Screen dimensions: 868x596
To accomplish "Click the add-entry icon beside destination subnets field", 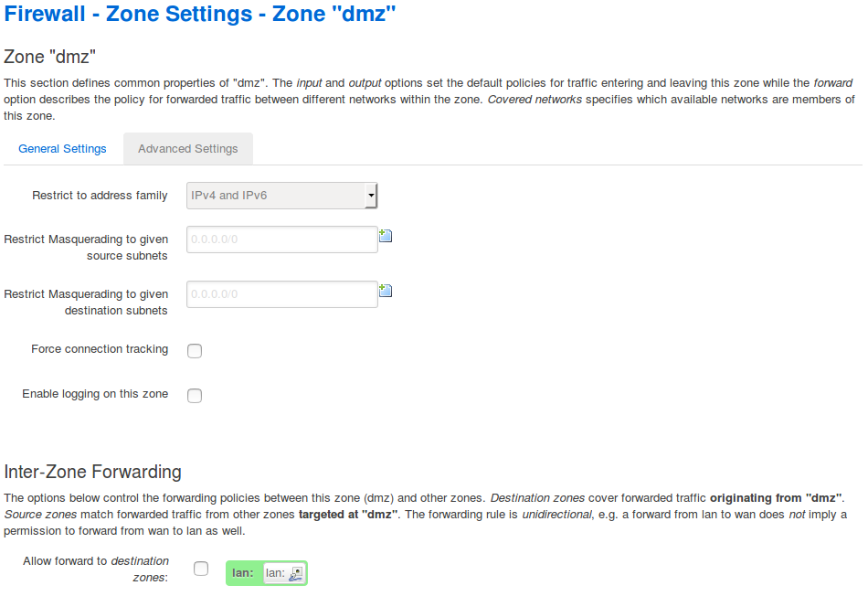I will pos(385,290).
